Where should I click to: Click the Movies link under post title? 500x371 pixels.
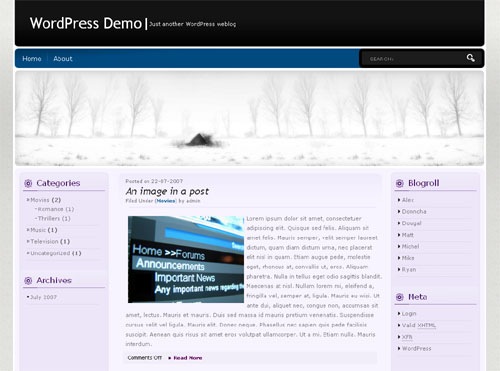(x=166, y=201)
